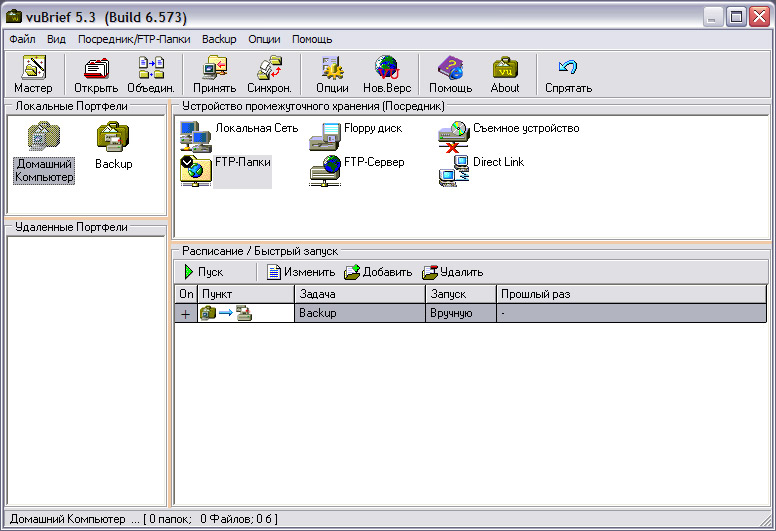Screen dimensions: 776x531
Task: Open the Backup menu
Action: [x=219, y=39]
